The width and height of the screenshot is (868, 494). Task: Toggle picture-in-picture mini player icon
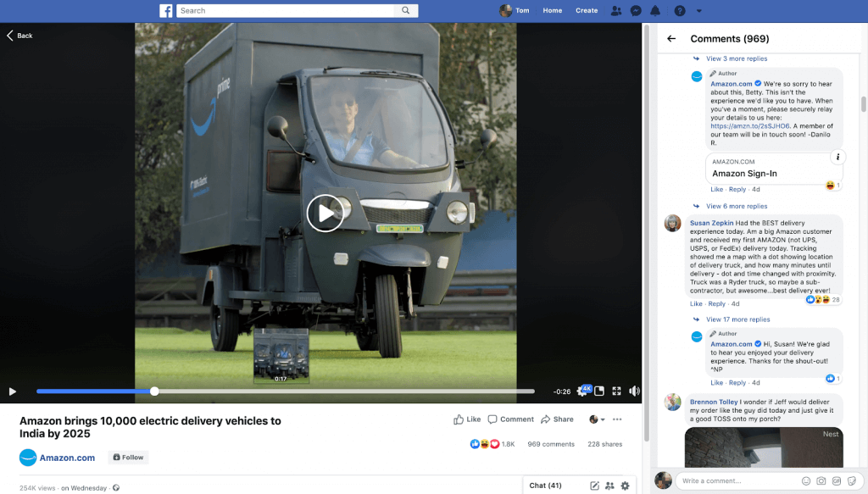click(x=599, y=391)
